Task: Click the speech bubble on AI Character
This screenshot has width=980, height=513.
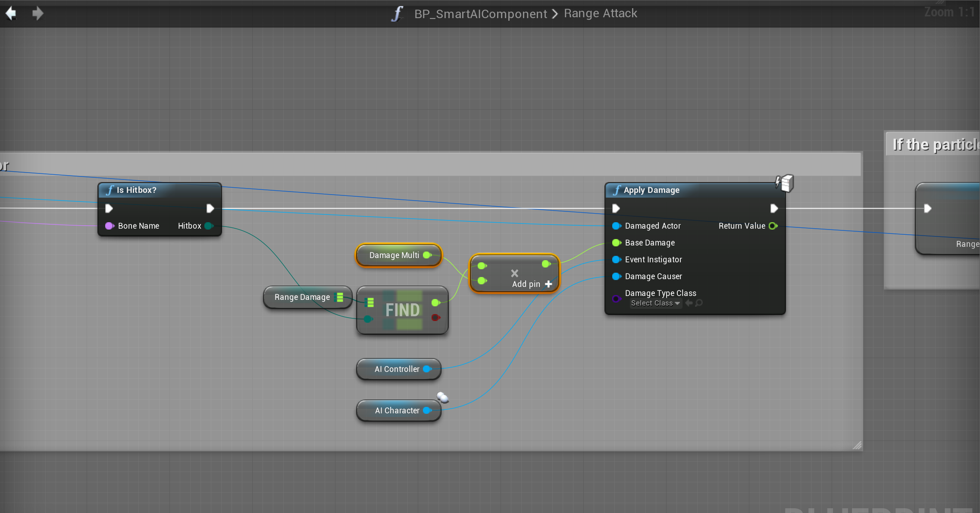Action: coord(442,397)
